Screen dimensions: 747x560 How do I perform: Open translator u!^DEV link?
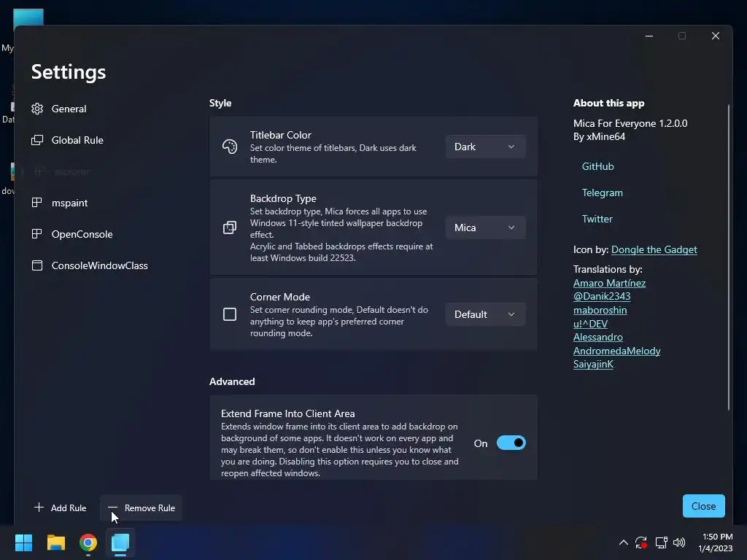tap(590, 324)
